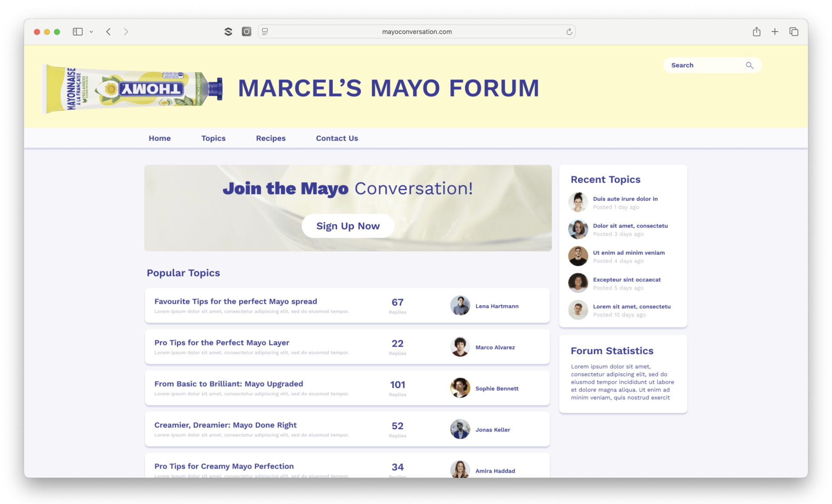This screenshot has width=832, height=504.
Task: Go back with the browser back arrow
Action: (x=109, y=32)
